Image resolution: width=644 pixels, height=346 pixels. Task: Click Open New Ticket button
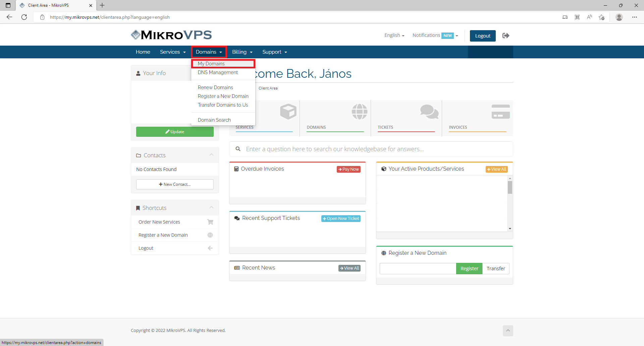(x=341, y=219)
